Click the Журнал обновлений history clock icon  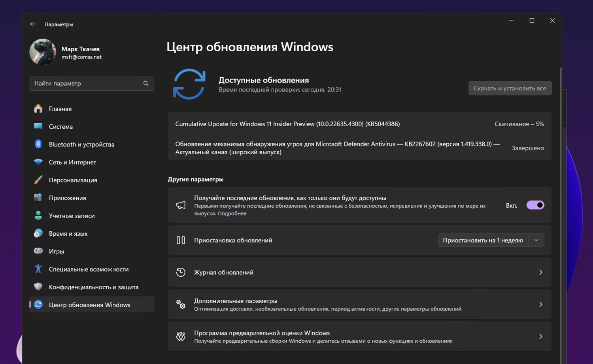click(181, 272)
